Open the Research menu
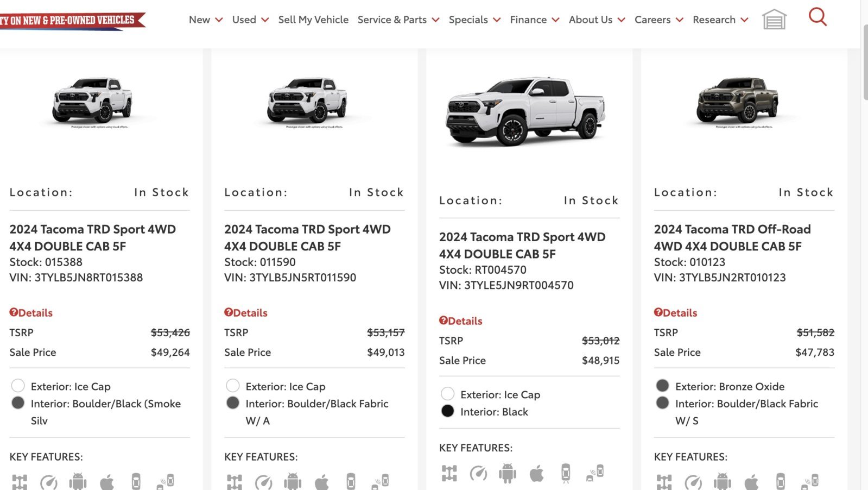The height and width of the screenshot is (490, 868). coord(720,20)
